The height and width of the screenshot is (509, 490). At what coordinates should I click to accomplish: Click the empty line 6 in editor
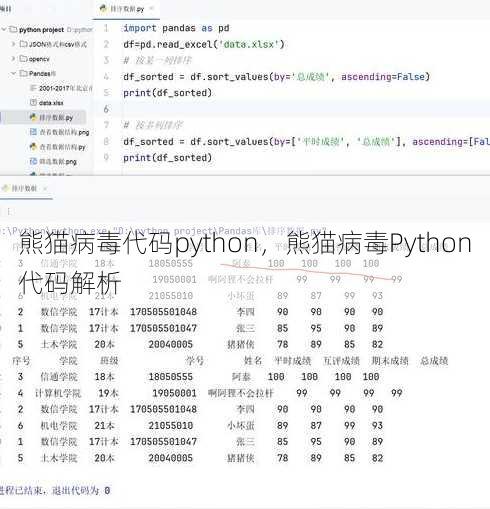[x=292, y=109]
